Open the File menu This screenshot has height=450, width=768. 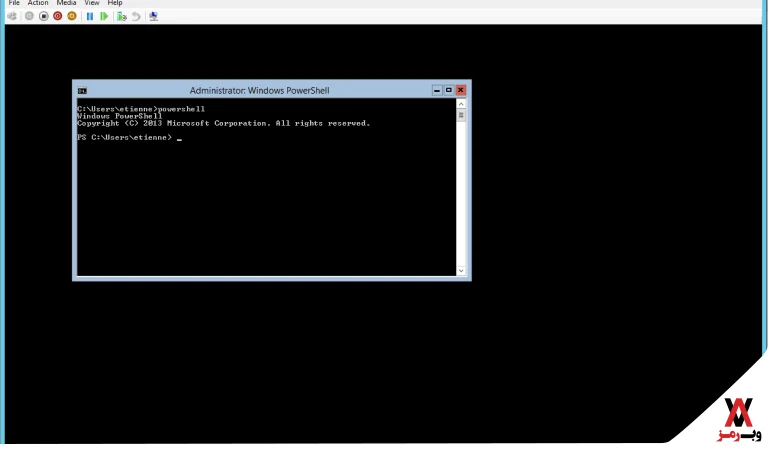[x=14, y=3]
